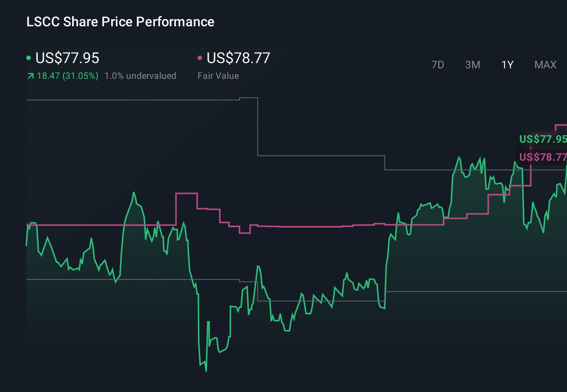Select the Fair Value label

[x=218, y=76]
